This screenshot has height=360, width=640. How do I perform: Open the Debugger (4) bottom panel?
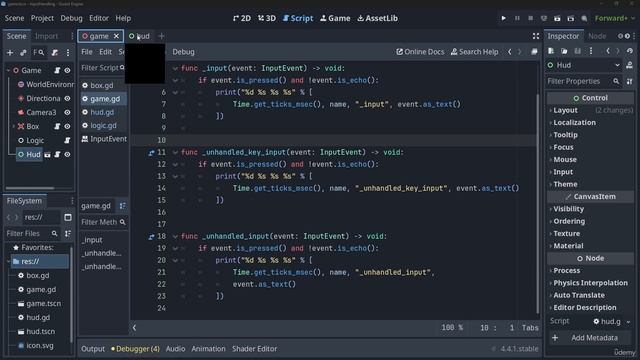point(135,349)
